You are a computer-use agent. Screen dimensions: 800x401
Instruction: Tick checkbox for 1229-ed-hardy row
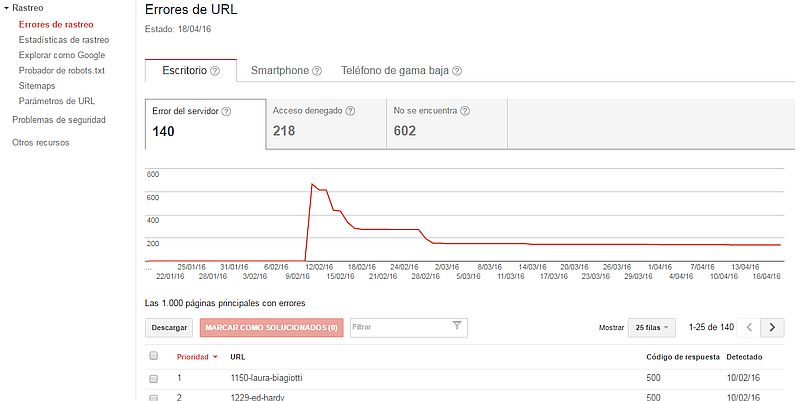(154, 397)
